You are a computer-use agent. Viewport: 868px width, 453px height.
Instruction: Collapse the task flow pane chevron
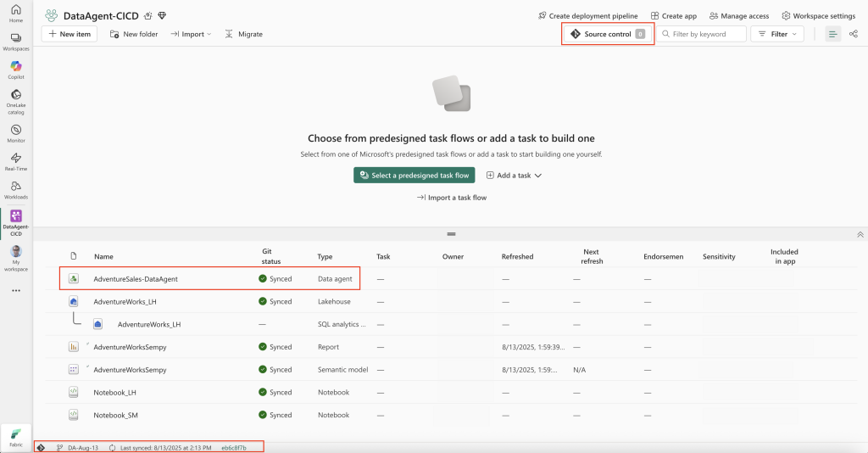[860, 234]
